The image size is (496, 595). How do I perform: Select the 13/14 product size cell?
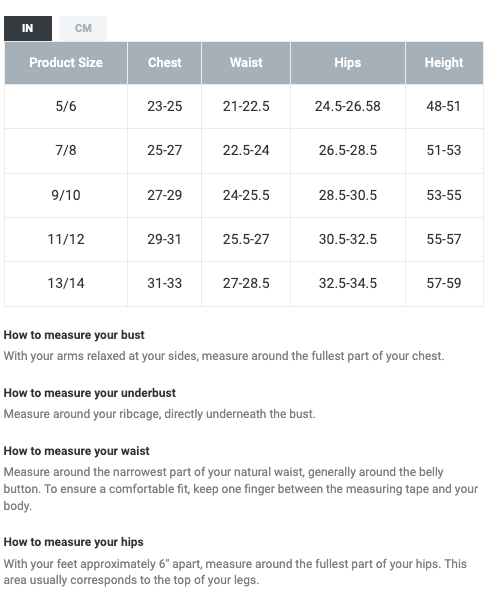66,283
